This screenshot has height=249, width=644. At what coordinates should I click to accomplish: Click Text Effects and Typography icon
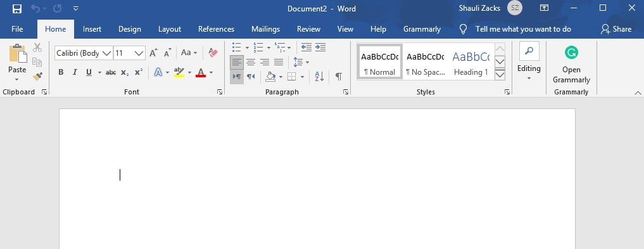click(158, 72)
